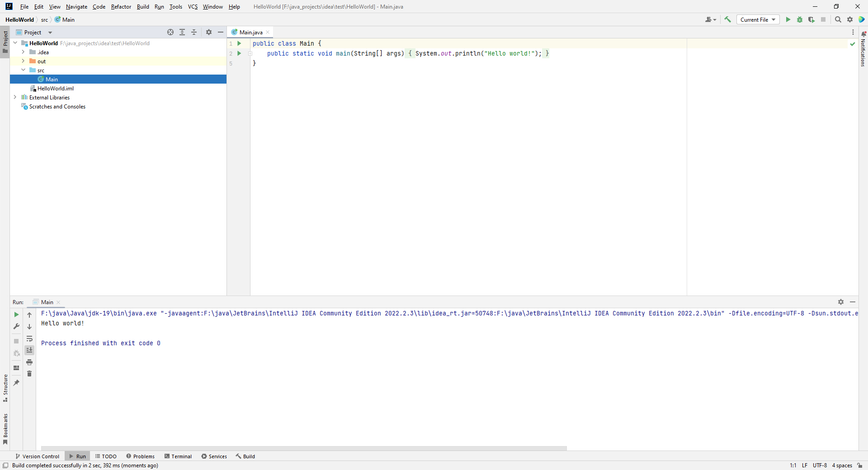Click the Build project hammer icon
The width and height of the screenshot is (868, 470).
coord(727,19)
